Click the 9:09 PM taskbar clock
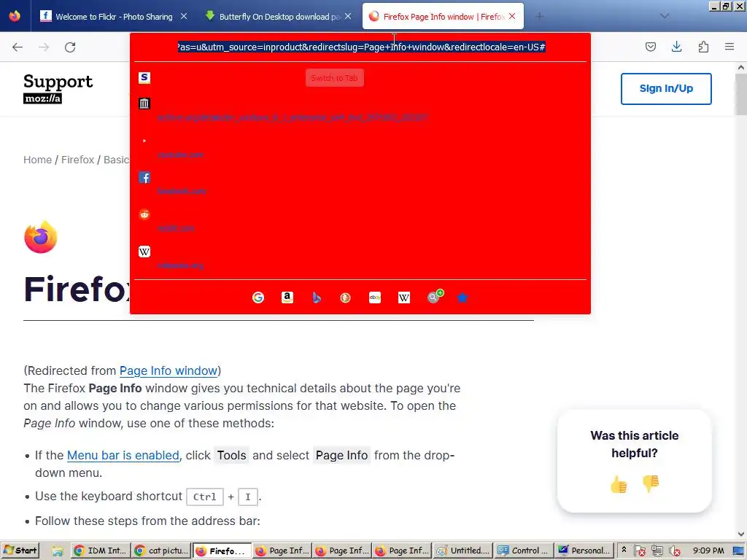 coord(708,551)
